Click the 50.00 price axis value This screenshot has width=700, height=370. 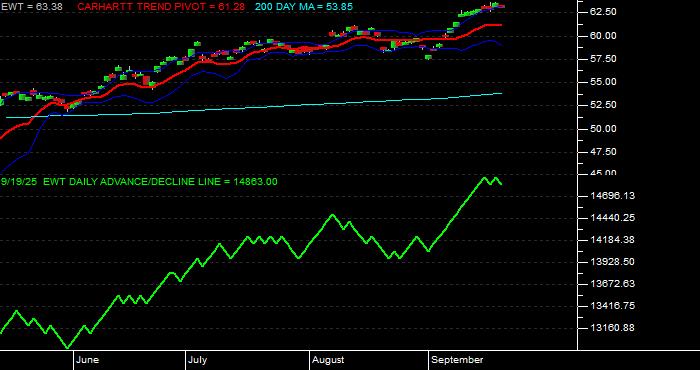click(x=604, y=129)
